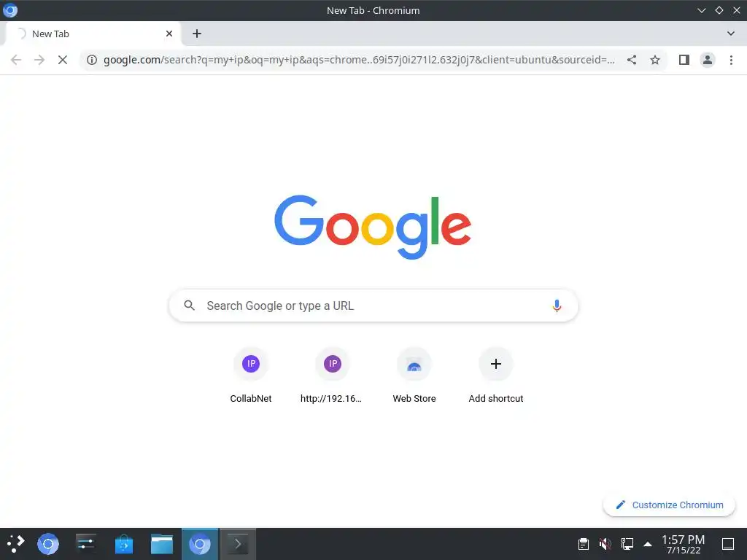Screen dimensions: 747x560
Task: Click the back navigation arrow
Action: [x=16, y=60]
